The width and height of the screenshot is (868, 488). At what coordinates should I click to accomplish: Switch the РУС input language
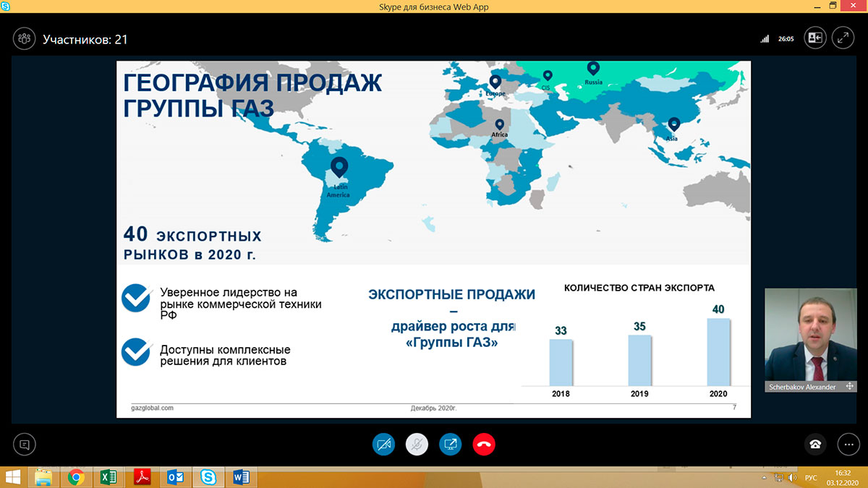click(x=812, y=478)
